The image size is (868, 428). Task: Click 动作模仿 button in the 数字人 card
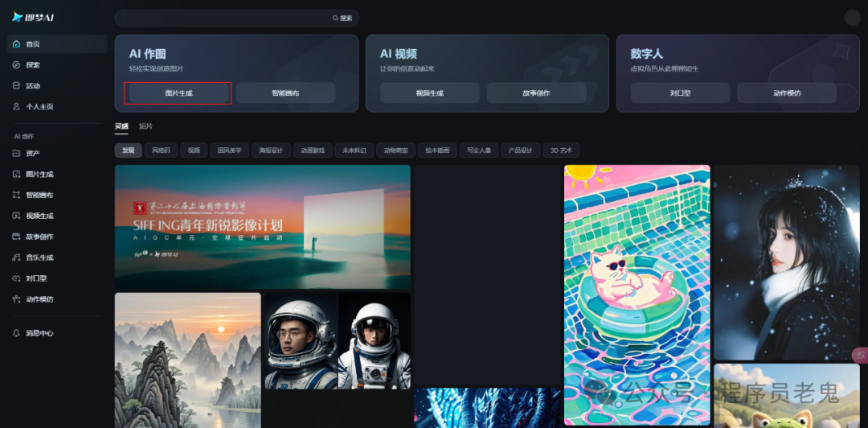(787, 93)
